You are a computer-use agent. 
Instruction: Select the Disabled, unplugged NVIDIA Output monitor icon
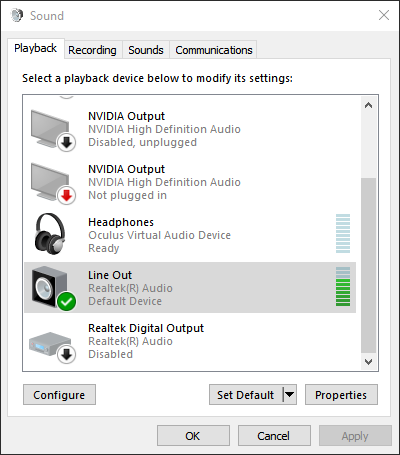coord(53,131)
